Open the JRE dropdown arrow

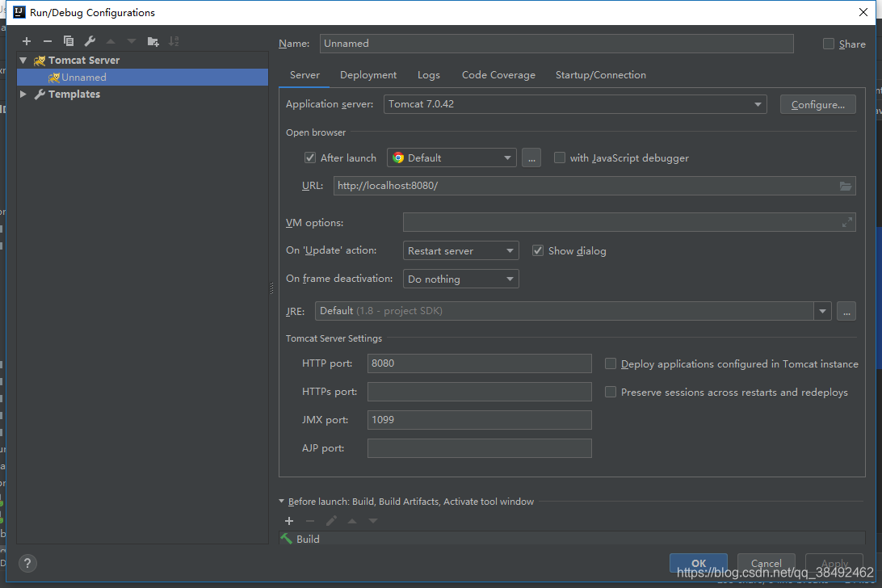click(822, 311)
